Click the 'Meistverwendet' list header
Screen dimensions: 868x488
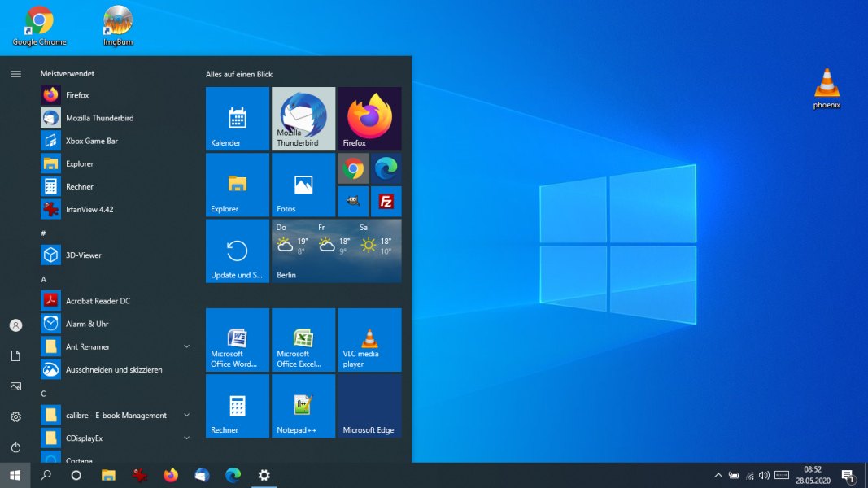tap(67, 73)
